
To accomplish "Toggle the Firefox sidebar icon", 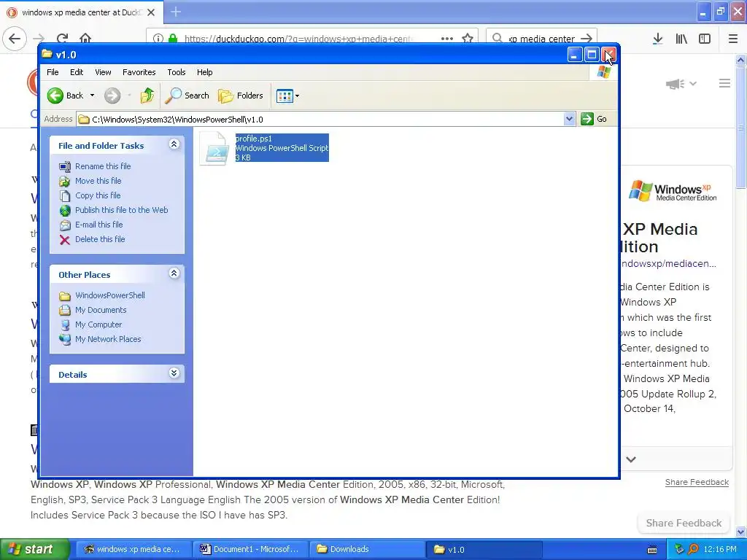I will [705, 39].
